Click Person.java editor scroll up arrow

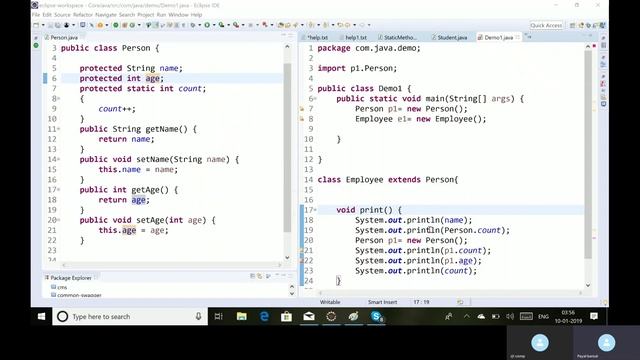click(x=287, y=47)
